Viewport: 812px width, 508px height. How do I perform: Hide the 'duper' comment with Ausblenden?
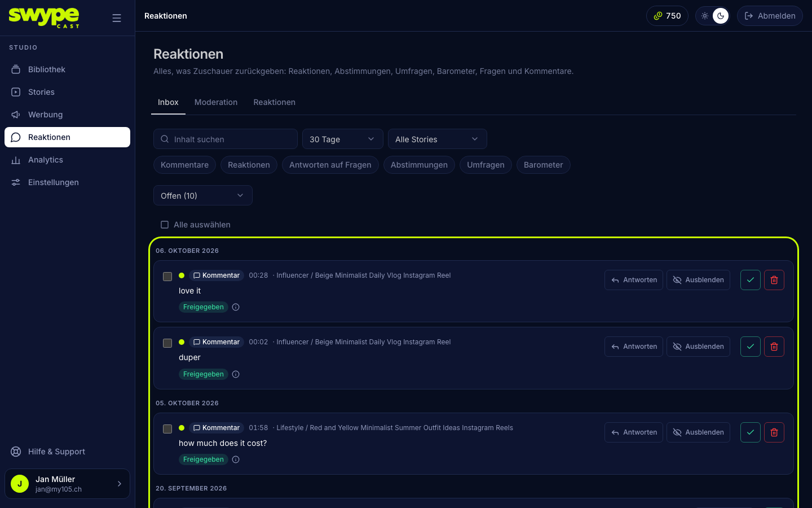[x=699, y=347]
